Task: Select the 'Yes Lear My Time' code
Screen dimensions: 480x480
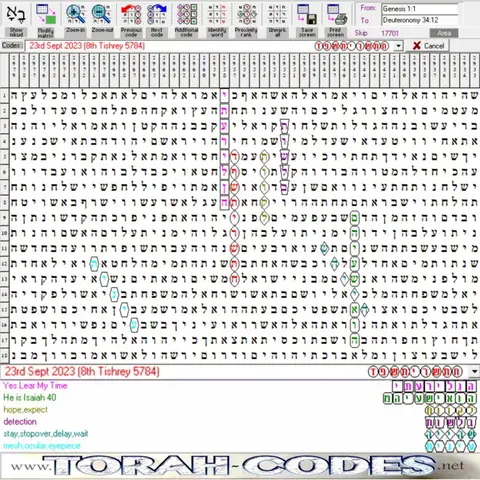Action: (35, 386)
